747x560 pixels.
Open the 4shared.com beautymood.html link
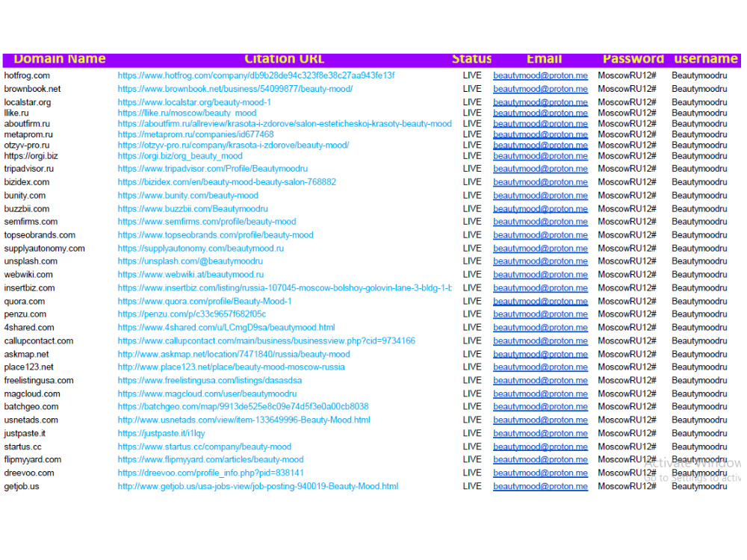(226, 327)
